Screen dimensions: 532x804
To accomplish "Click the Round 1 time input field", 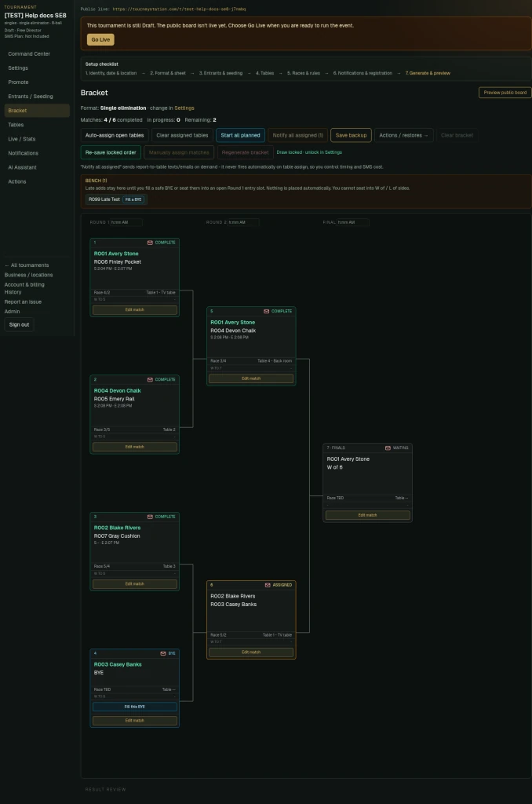I will (x=126, y=222).
